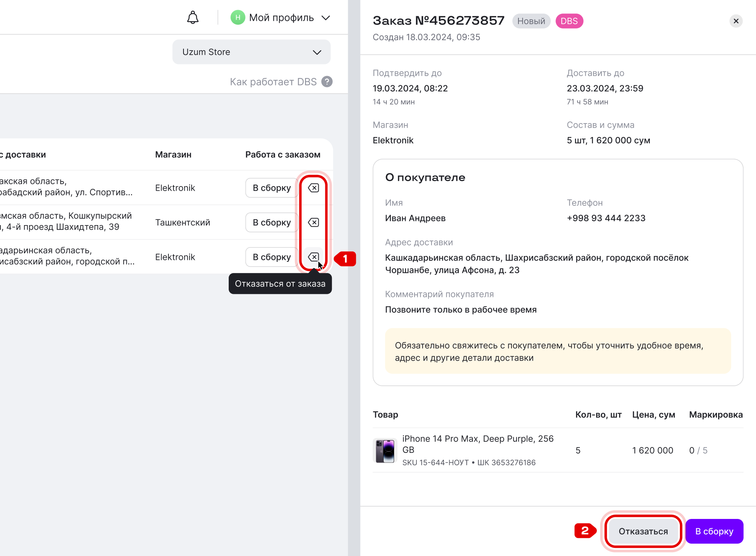Open the iPhone 14 Pro Max thumbnail
The image size is (756, 556).
[x=385, y=450]
